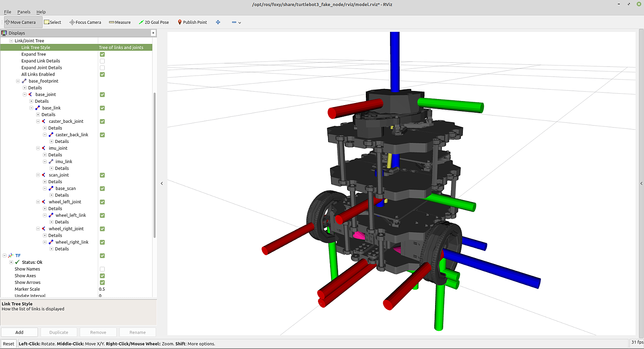Select the 2D Goal Pose tool

pyautogui.click(x=154, y=23)
